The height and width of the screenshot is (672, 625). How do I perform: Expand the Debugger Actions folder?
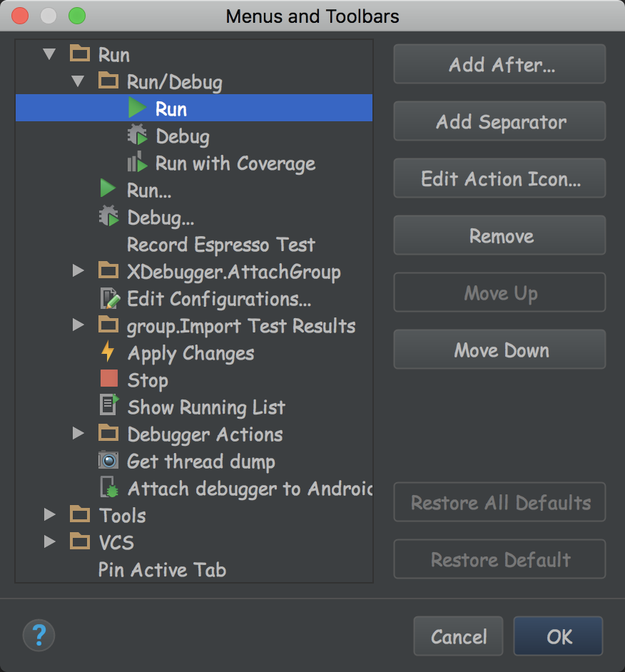[x=78, y=433]
